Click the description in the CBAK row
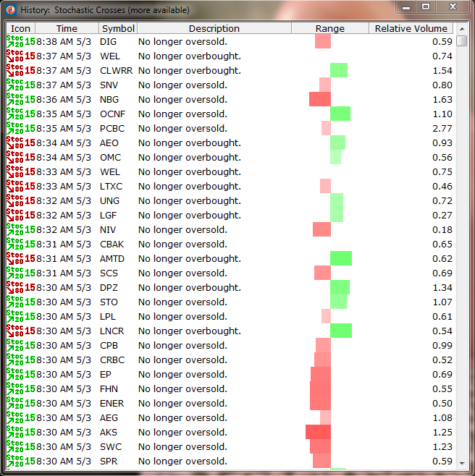The width and height of the screenshot is (475, 476). tap(182, 244)
